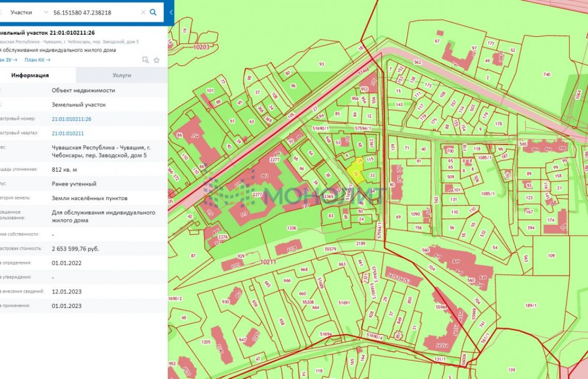
Task: Click Земли населённых пунктов value
Action: click(x=90, y=198)
